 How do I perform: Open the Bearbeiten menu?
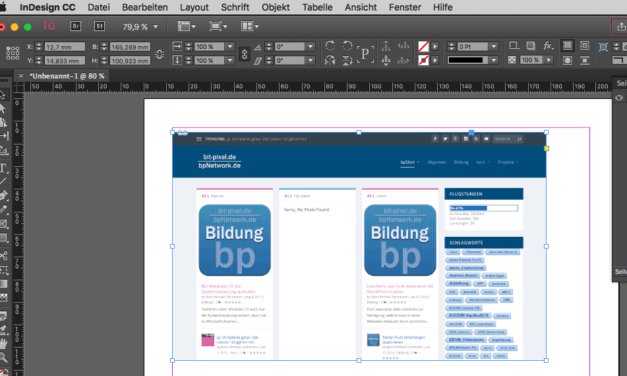pyautogui.click(x=145, y=7)
